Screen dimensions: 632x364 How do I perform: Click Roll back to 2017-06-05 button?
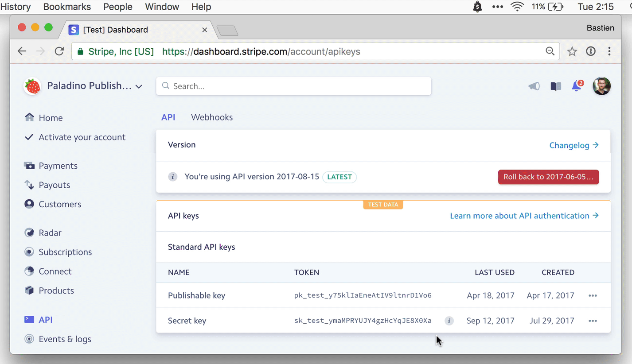[x=548, y=177]
